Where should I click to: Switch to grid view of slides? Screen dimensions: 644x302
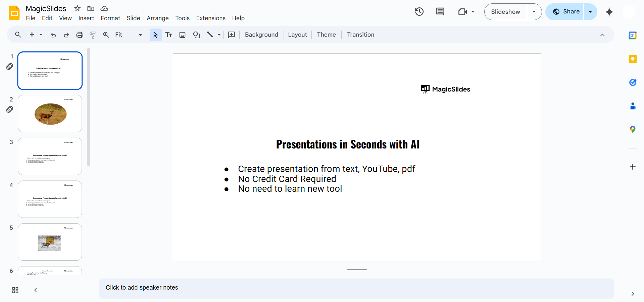[x=15, y=290]
